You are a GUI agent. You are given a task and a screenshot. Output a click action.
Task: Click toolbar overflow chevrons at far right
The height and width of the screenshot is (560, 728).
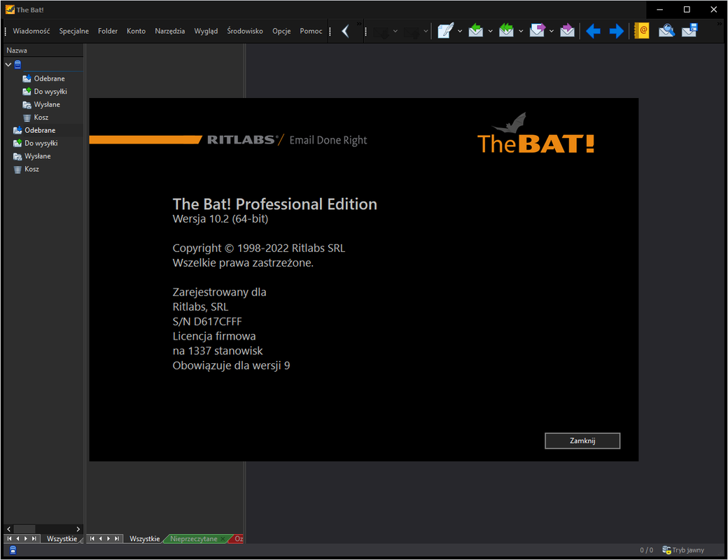point(720,23)
